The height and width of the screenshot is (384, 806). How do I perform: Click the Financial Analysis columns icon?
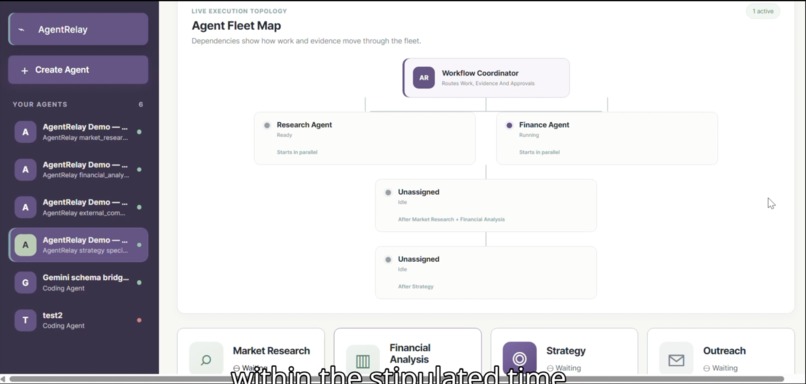pos(363,361)
